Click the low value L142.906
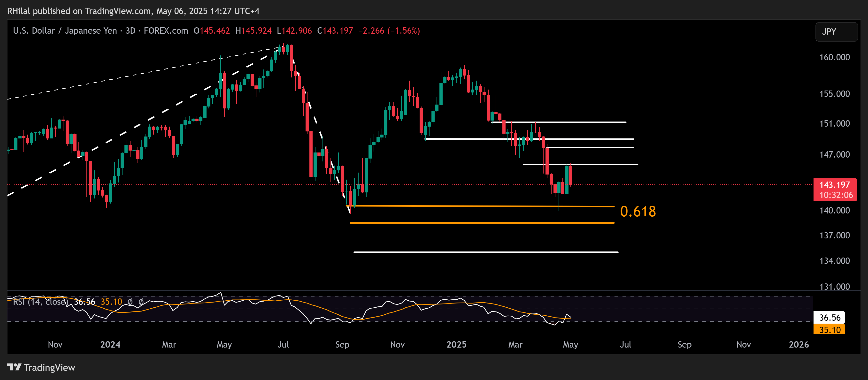The height and width of the screenshot is (380, 868). coord(294,31)
